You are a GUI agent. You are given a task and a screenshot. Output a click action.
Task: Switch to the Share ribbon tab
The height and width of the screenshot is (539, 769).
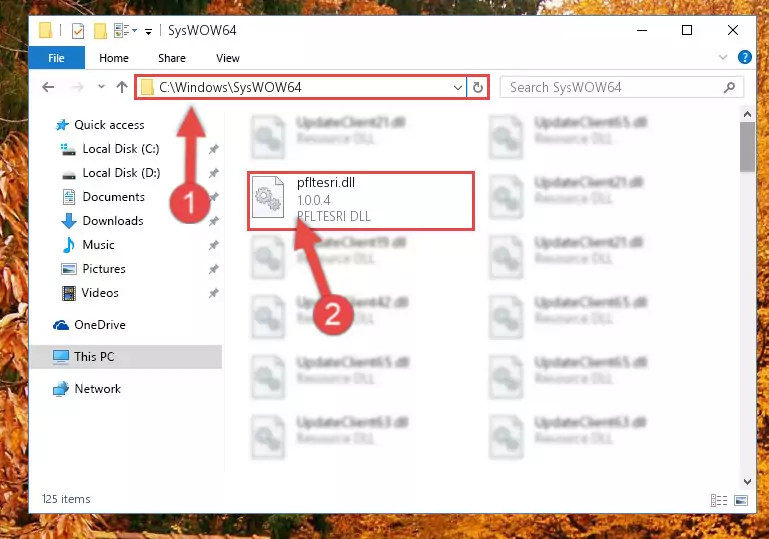pyautogui.click(x=172, y=58)
